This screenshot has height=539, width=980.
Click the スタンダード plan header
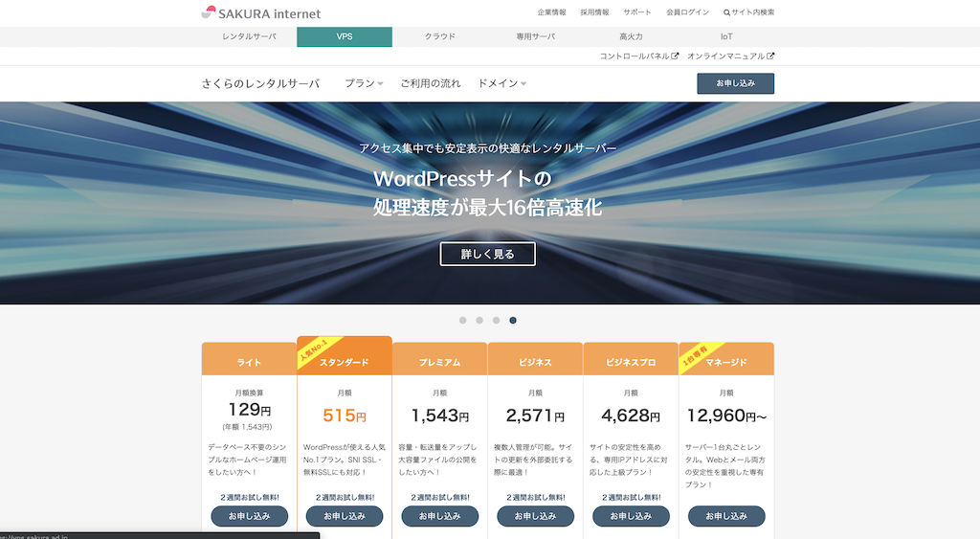pyautogui.click(x=345, y=356)
